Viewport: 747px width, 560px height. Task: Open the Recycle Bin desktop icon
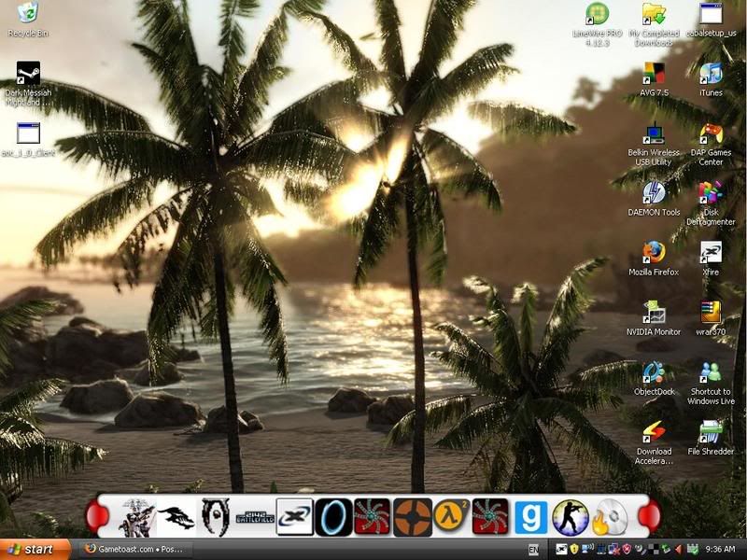point(28,19)
